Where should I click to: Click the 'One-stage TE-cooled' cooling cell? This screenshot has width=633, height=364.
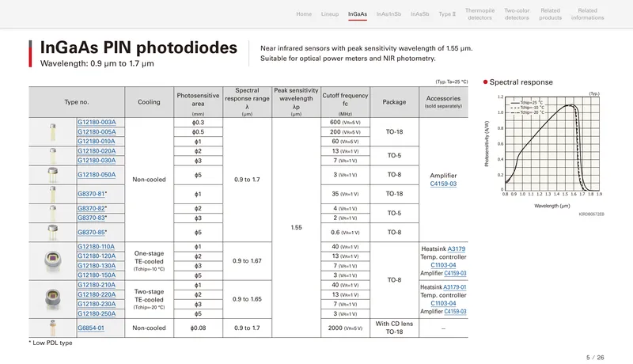pyautogui.click(x=149, y=261)
